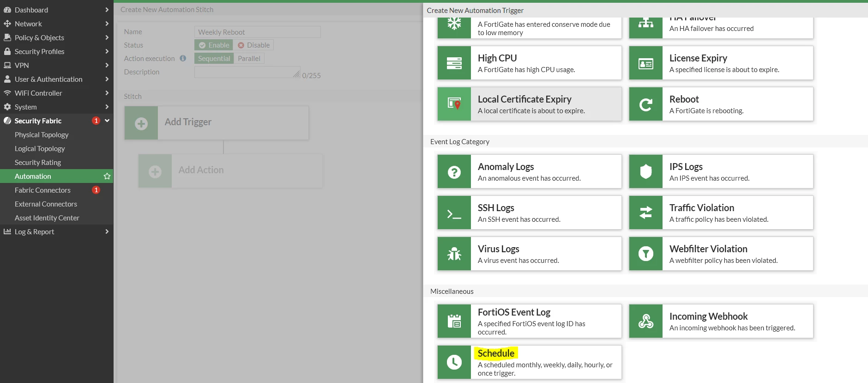Click the Incoming Webhook icon
Screen dimensions: 868x383
(x=646, y=321)
